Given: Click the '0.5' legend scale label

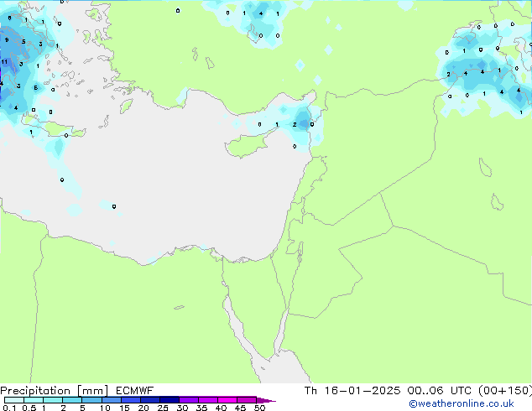Looking at the screenshot, I should click(29, 408).
